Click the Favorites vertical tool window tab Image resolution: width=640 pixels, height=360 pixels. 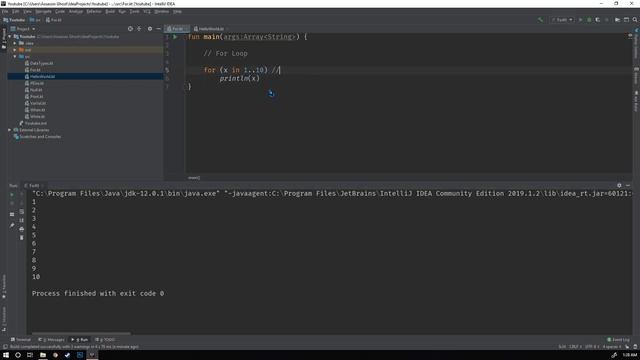coord(4,287)
